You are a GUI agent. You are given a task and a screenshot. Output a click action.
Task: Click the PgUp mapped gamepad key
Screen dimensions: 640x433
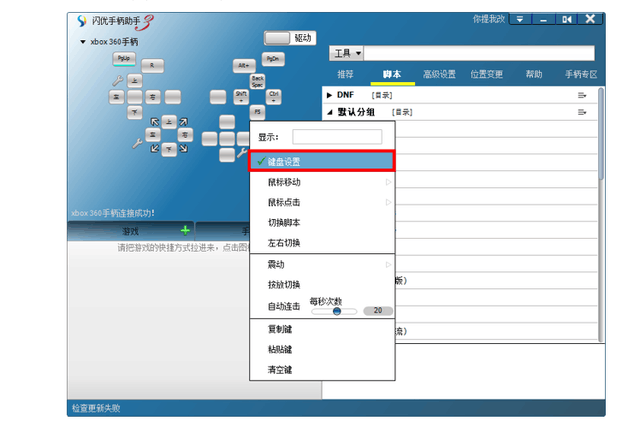coord(124,58)
